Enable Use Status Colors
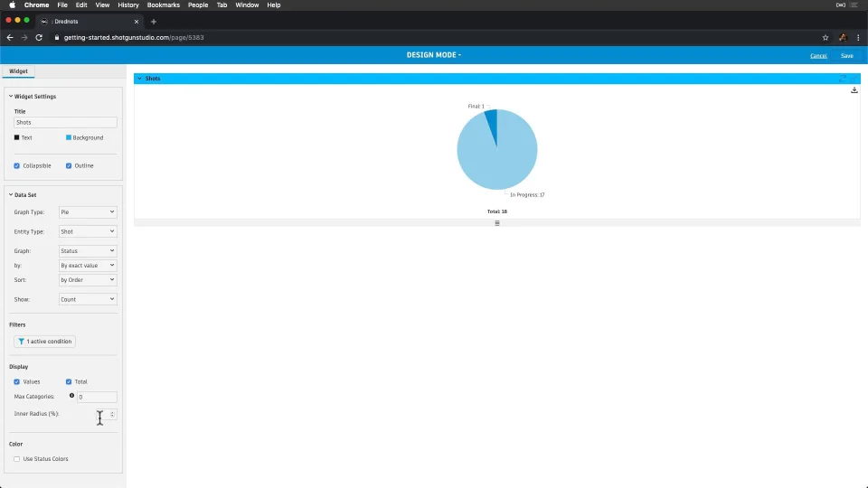The image size is (868, 488). coord(16,459)
